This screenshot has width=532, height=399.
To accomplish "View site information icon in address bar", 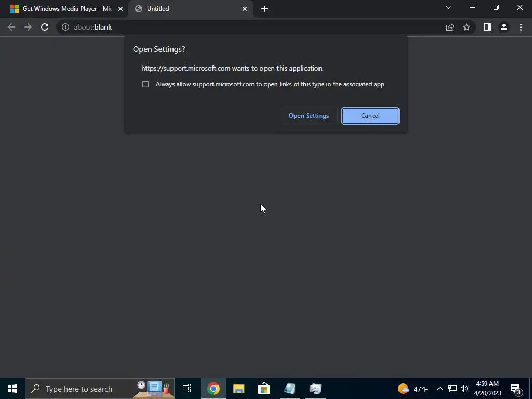I will point(65,27).
